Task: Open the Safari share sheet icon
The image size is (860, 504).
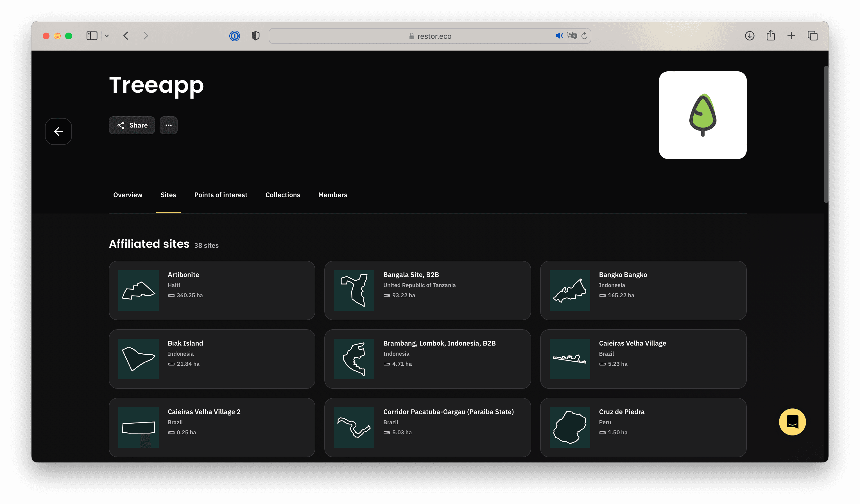Action: point(771,35)
